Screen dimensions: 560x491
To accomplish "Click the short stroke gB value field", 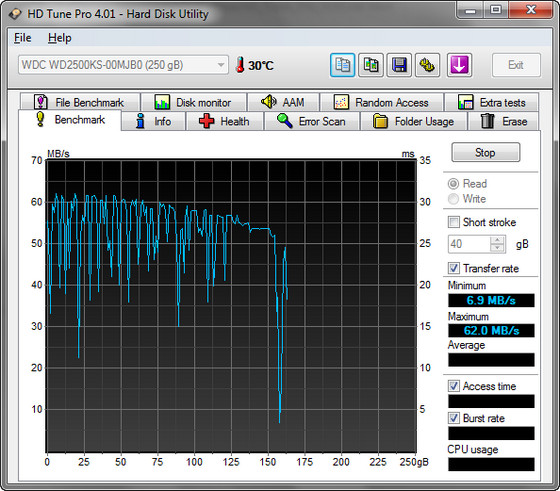I will coord(469,244).
